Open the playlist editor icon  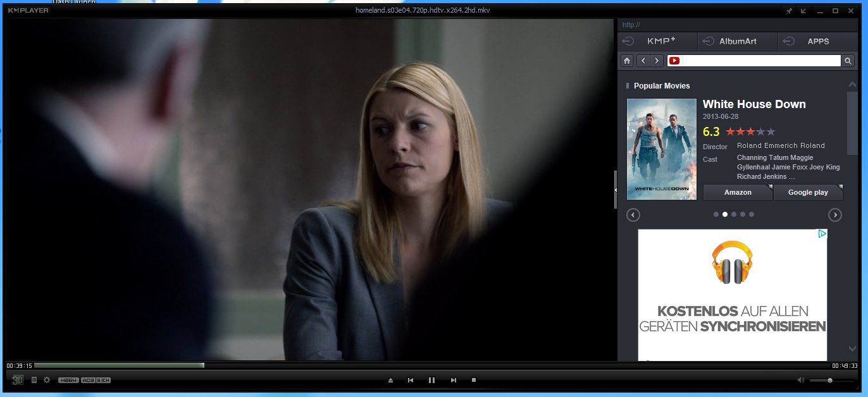click(x=34, y=380)
